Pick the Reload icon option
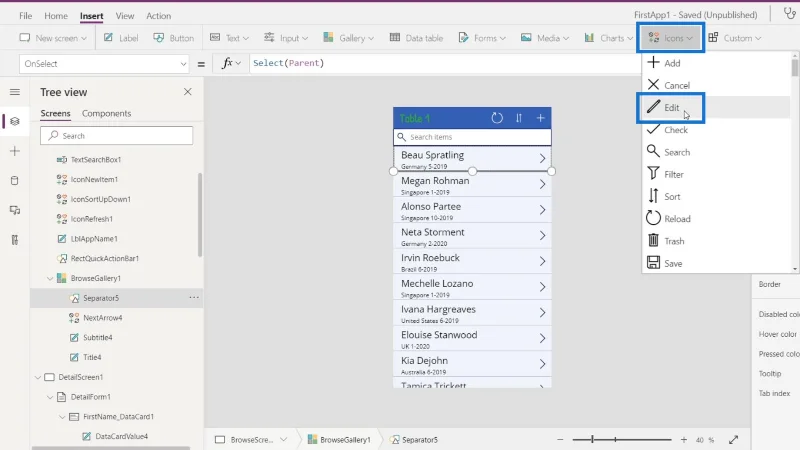The width and height of the screenshot is (800, 450). click(x=668, y=219)
